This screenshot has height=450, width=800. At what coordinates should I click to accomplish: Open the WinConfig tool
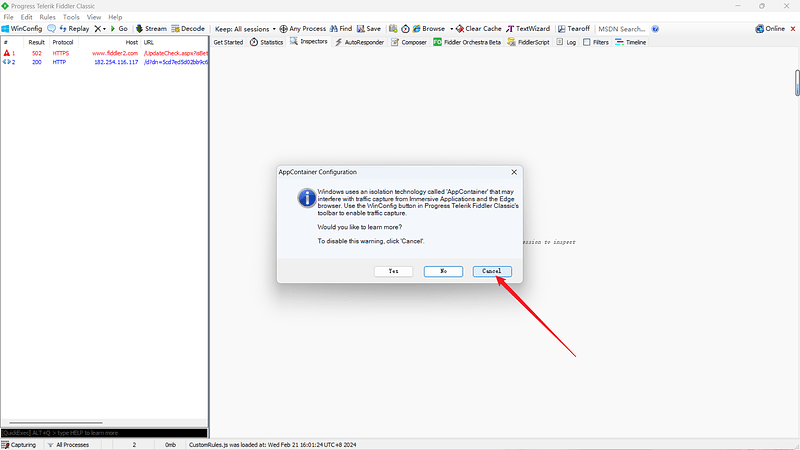point(22,29)
